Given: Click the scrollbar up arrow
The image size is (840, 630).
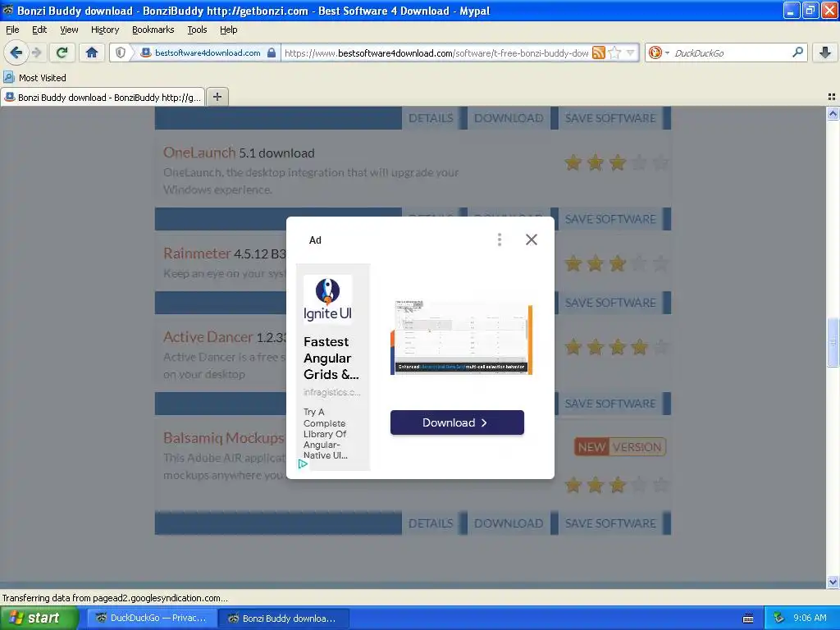Looking at the screenshot, I should pyautogui.click(x=833, y=113).
